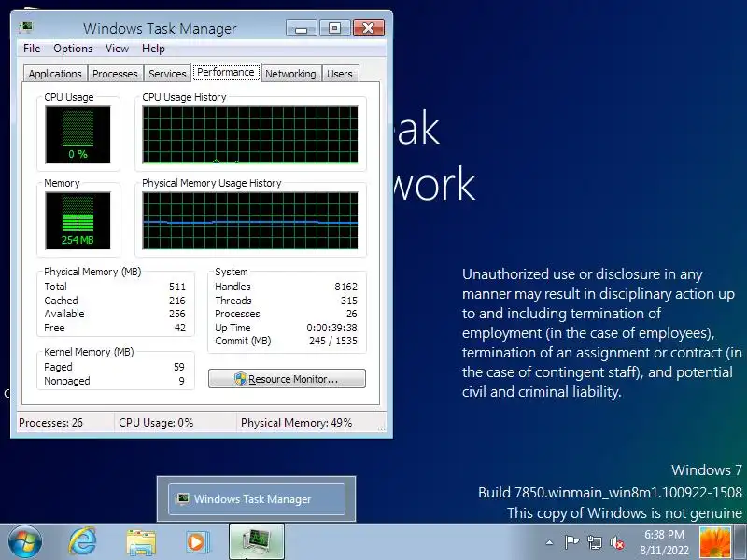Select the Task Manager taskbar icon

257,541
